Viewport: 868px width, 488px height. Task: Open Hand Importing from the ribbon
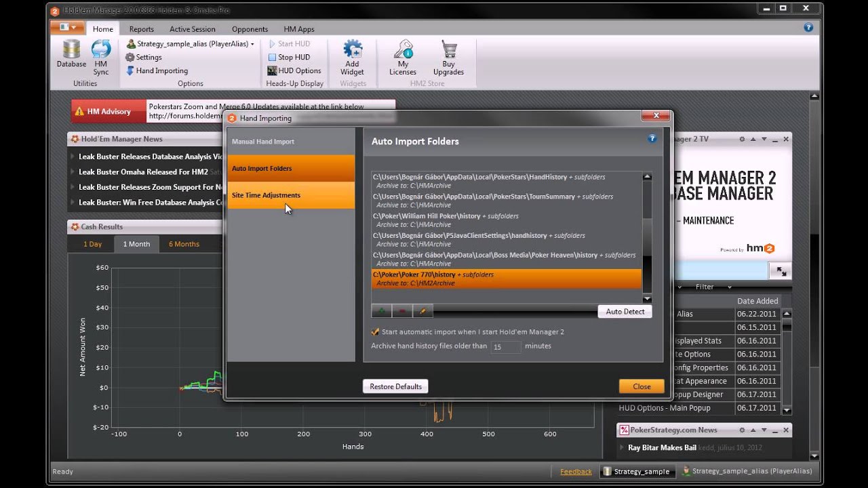point(157,70)
